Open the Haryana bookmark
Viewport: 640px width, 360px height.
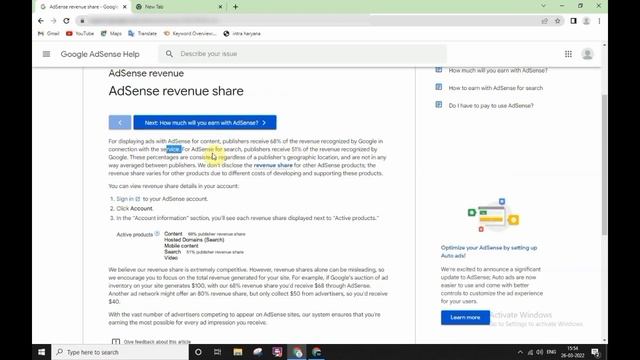point(242,33)
